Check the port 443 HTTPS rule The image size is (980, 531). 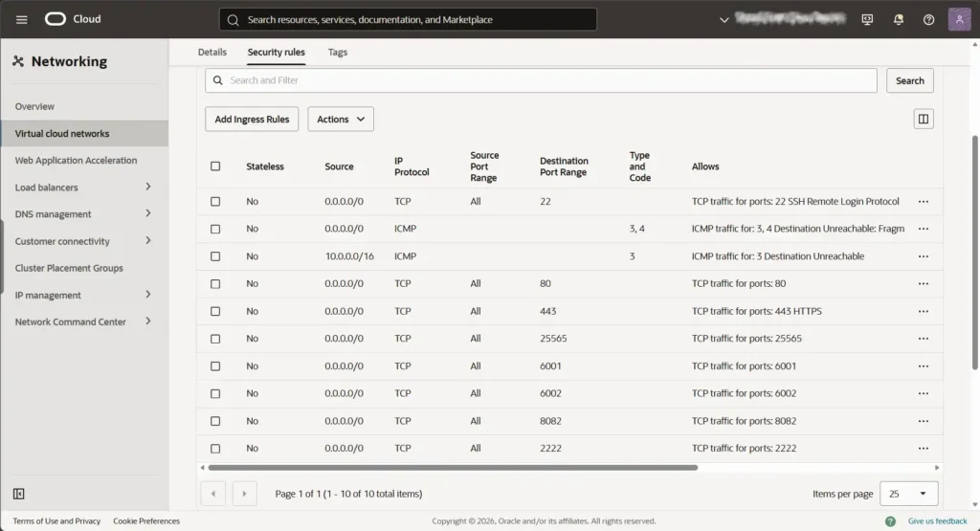[215, 311]
